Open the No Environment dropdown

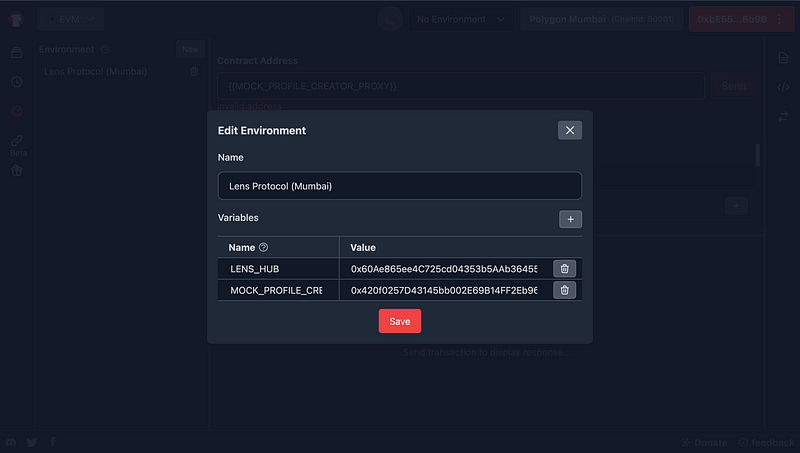tap(461, 19)
